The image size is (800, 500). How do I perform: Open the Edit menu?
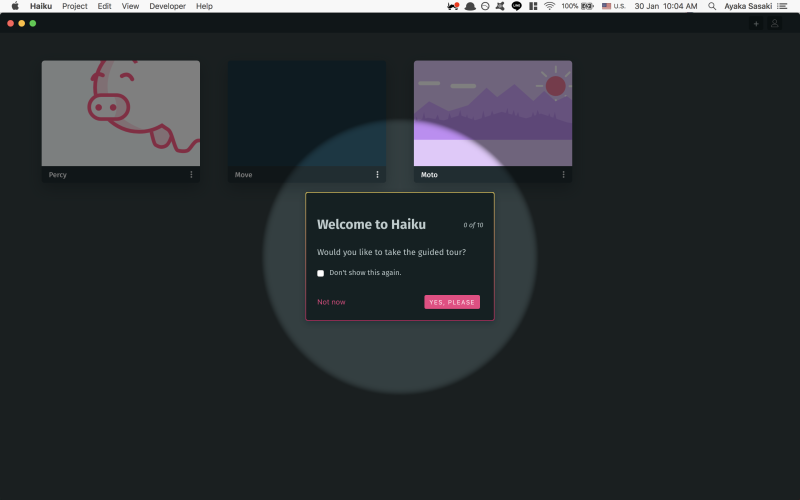pyautogui.click(x=104, y=6)
